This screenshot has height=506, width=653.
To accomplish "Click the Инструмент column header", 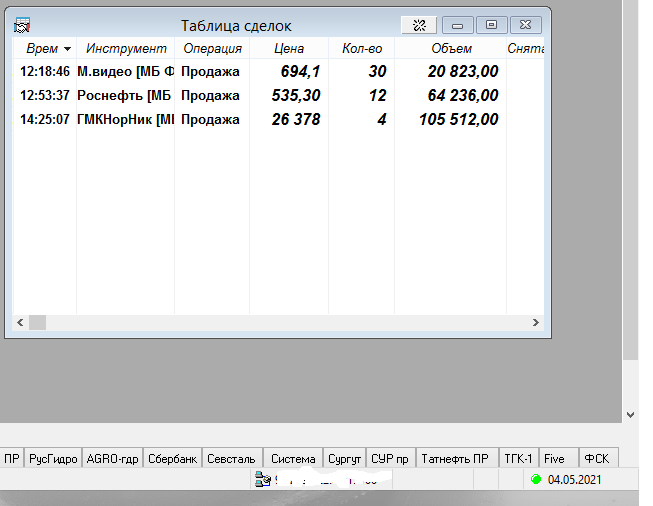I will click(x=126, y=48).
